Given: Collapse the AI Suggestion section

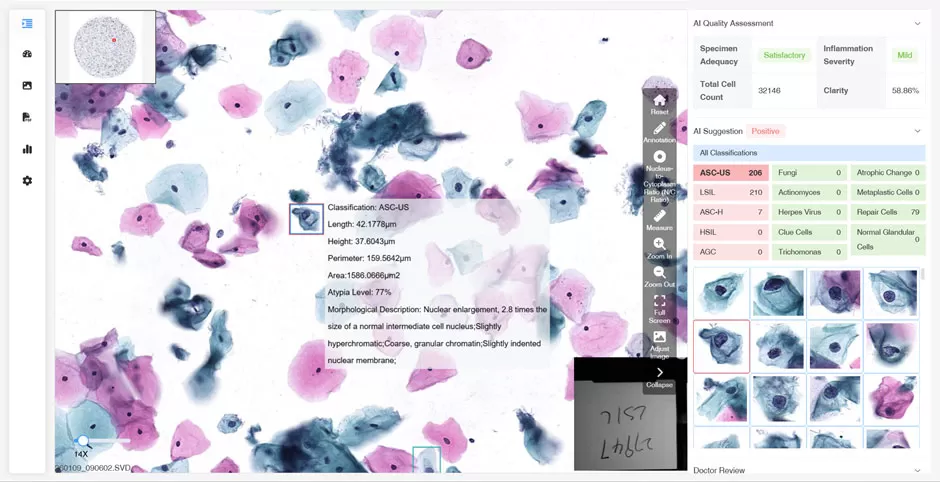Looking at the screenshot, I should [917, 131].
